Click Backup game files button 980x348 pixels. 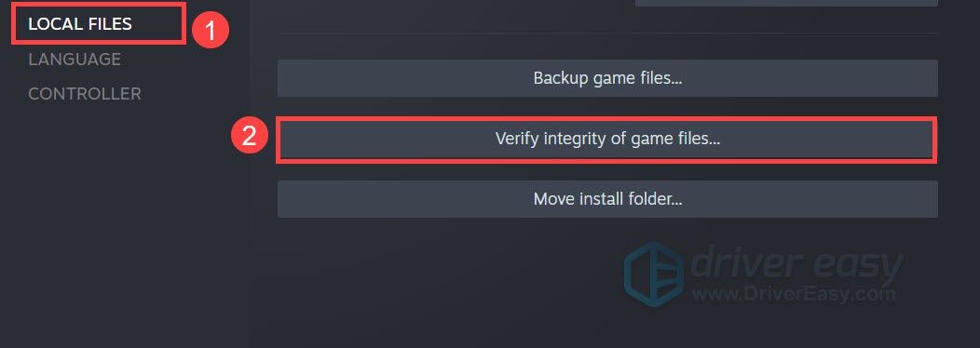tap(607, 78)
